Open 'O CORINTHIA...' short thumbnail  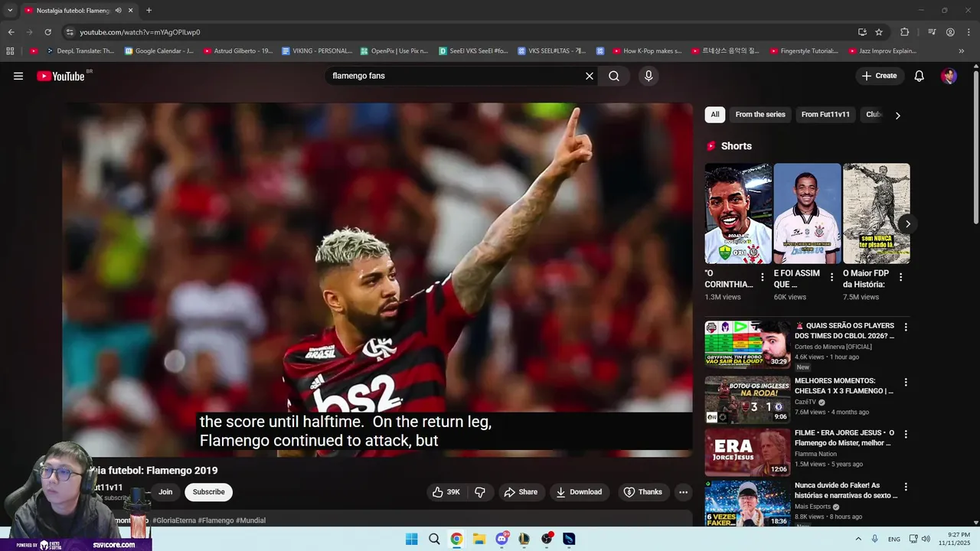pyautogui.click(x=738, y=214)
